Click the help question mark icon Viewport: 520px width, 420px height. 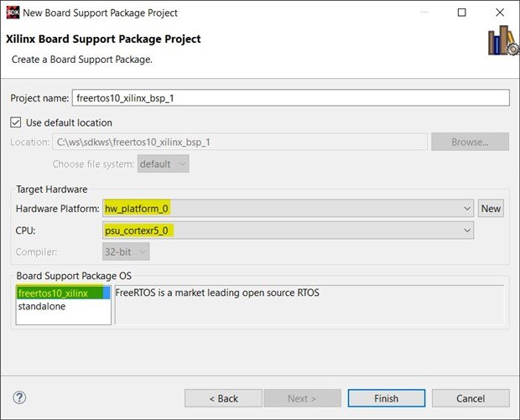tap(20, 397)
